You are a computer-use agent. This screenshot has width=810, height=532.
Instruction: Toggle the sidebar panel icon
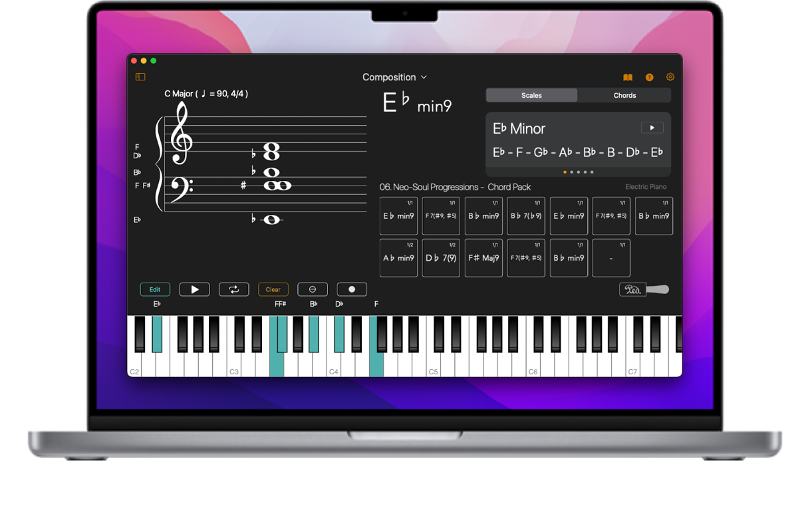point(140,77)
